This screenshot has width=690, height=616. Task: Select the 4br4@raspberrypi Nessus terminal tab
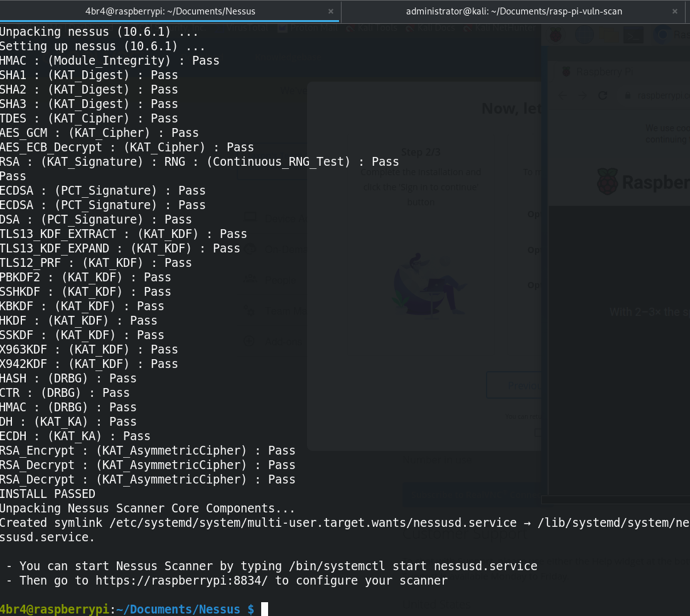tap(170, 12)
